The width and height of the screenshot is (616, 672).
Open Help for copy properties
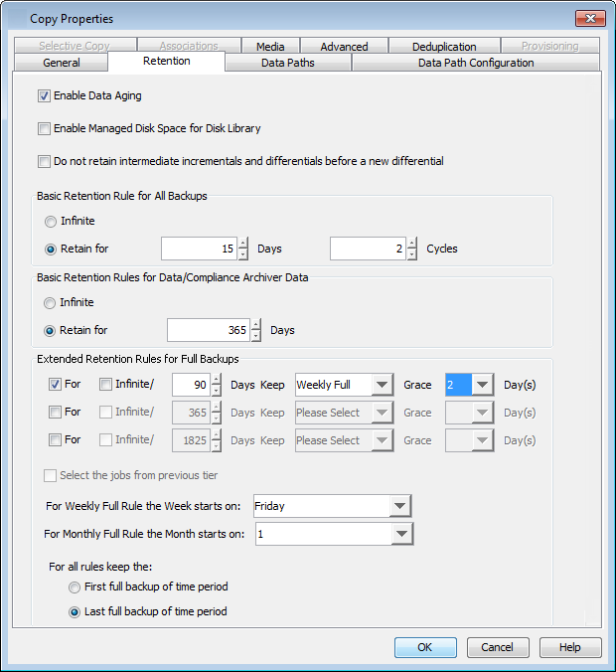(x=569, y=647)
